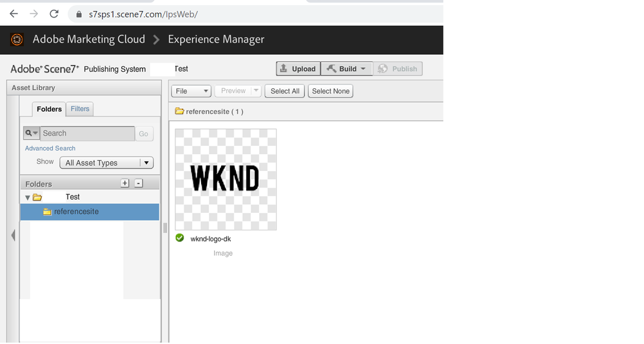
Task: Click the Select None button
Action: pyautogui.click(x=330, y=91)
